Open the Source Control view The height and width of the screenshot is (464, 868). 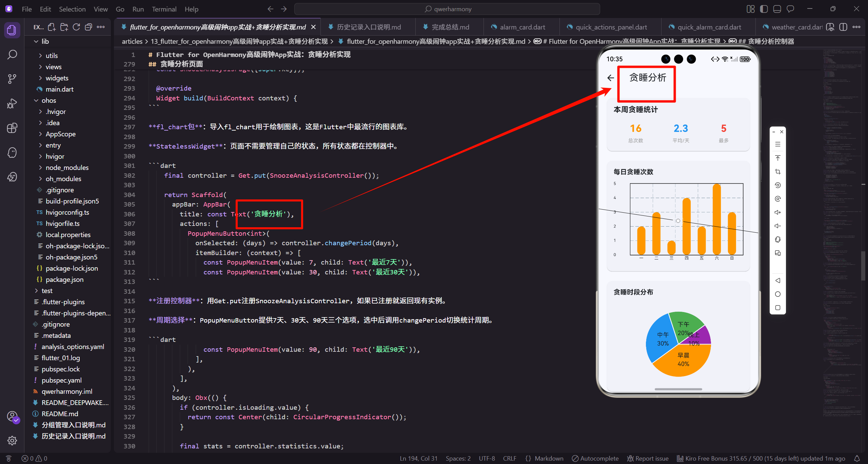pos(12,79)
